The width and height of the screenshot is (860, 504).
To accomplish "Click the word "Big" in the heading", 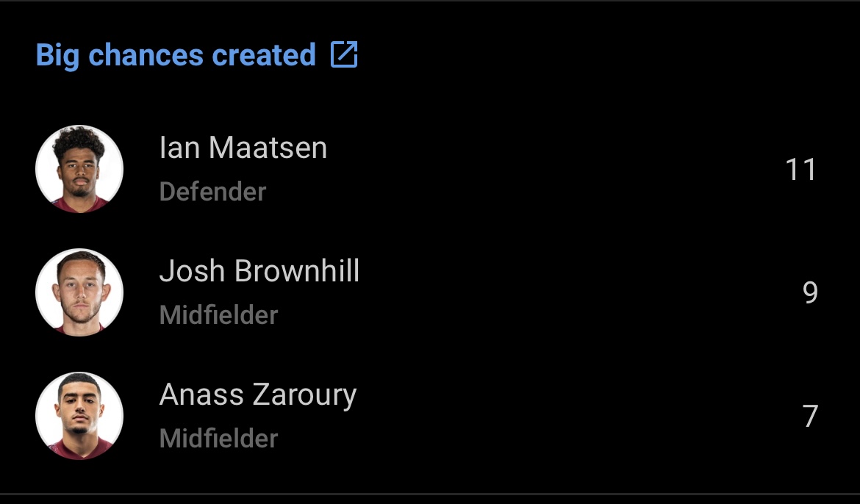I will tap(57, 56).
